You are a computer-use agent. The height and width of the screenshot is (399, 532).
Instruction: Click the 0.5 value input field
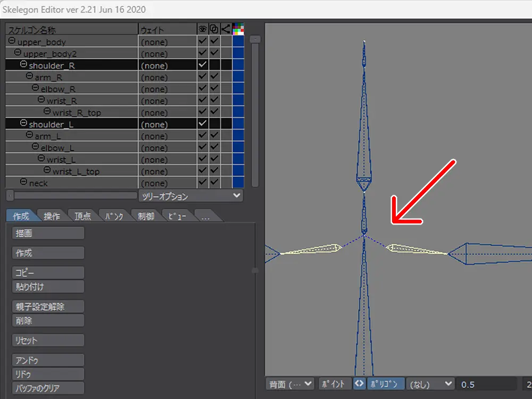487,384
